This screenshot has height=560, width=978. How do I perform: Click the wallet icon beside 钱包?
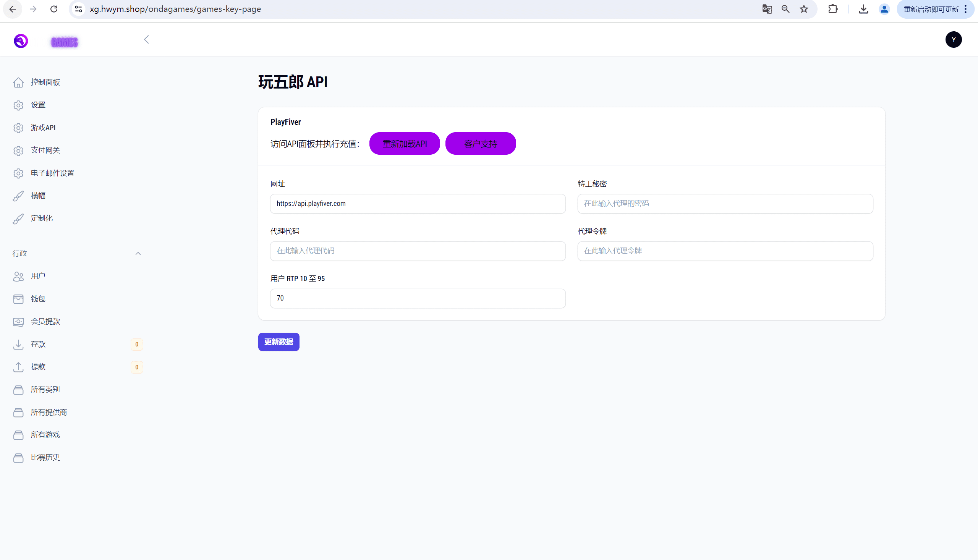18,299
